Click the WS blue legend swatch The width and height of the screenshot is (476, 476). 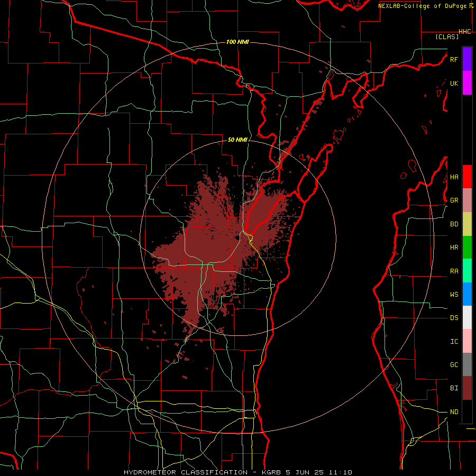coord(467,294)
